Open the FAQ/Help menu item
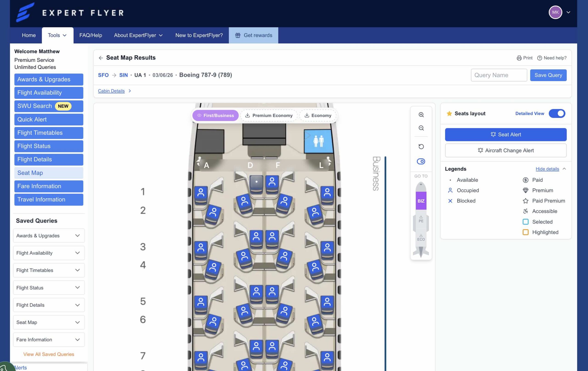This screenshot has height=371, width=588. point(90,35)
